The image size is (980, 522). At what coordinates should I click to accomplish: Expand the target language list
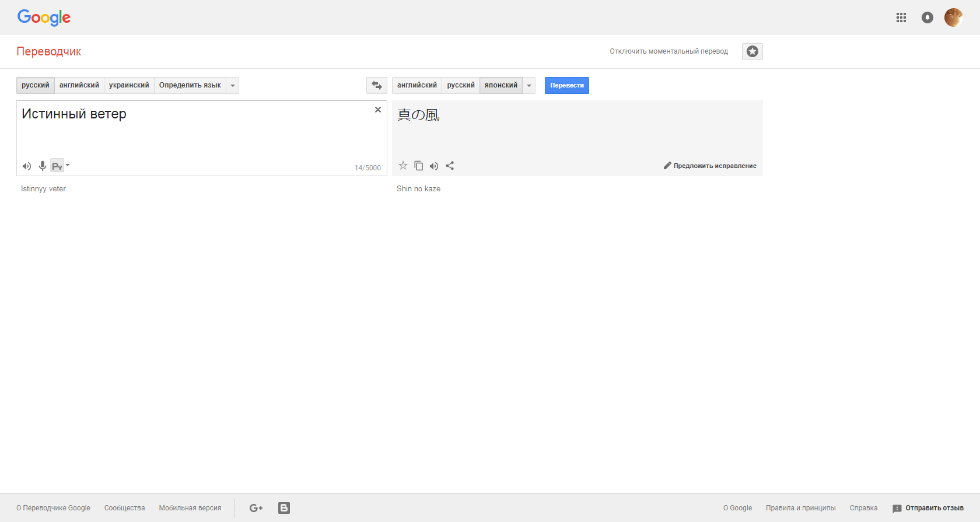[x=529, y=85]
